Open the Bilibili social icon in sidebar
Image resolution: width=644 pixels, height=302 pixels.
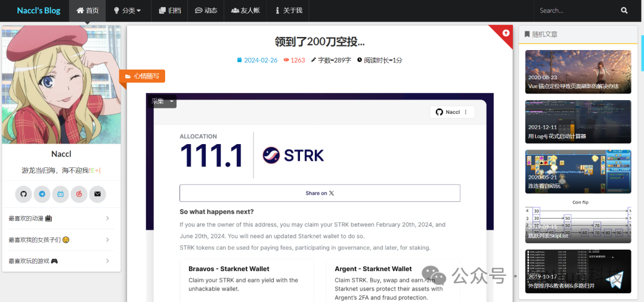[60, 194]
